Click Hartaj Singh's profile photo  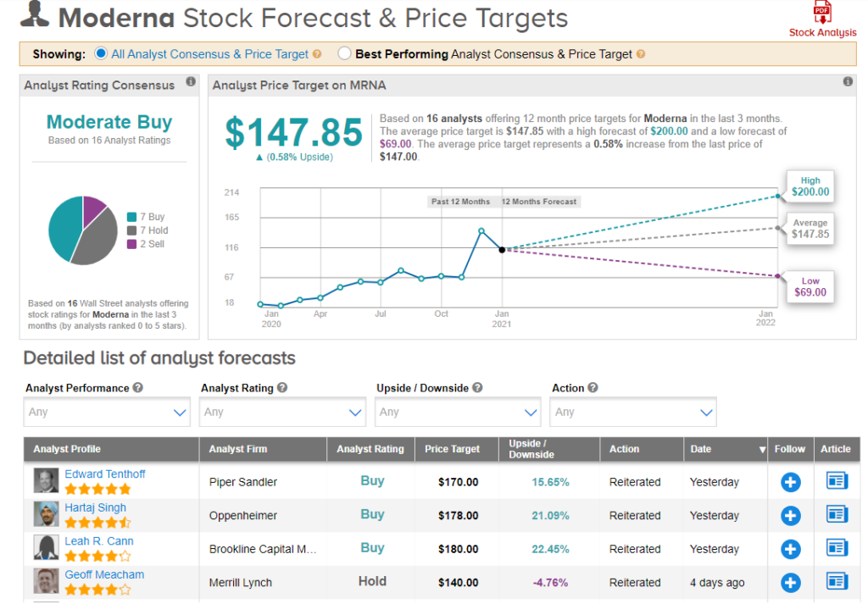coord(46,514)
